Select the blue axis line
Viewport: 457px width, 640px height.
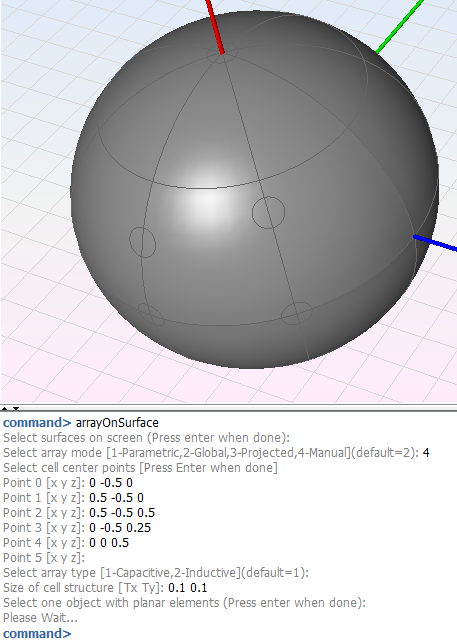point(435,243)
